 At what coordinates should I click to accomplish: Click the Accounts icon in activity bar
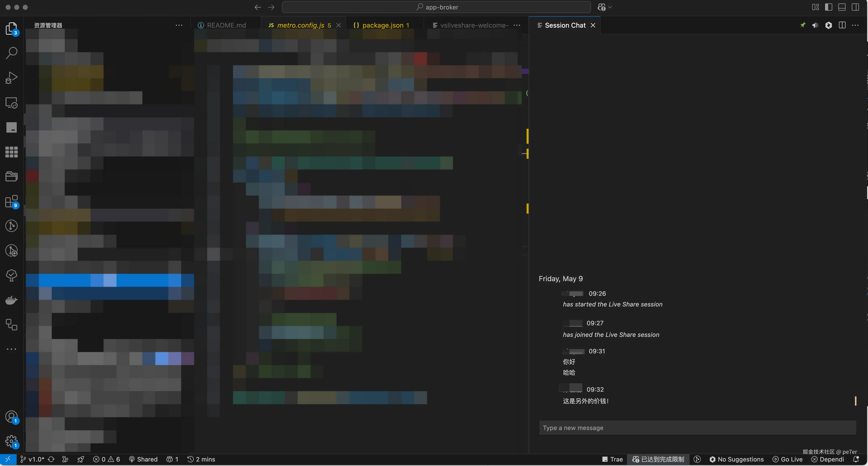pyautogui.click(x=12, y=417)
